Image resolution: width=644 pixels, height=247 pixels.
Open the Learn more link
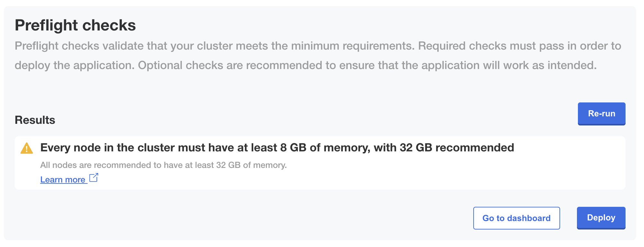coord(63,180)
